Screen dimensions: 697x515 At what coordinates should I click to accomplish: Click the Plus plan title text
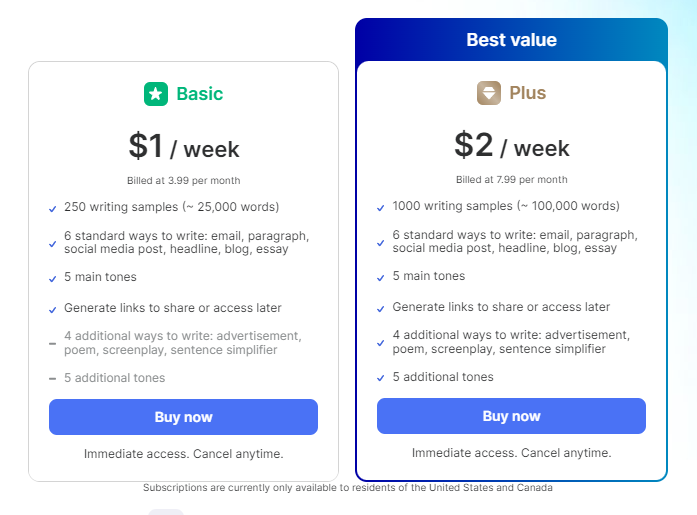click(x=527, y=93)
